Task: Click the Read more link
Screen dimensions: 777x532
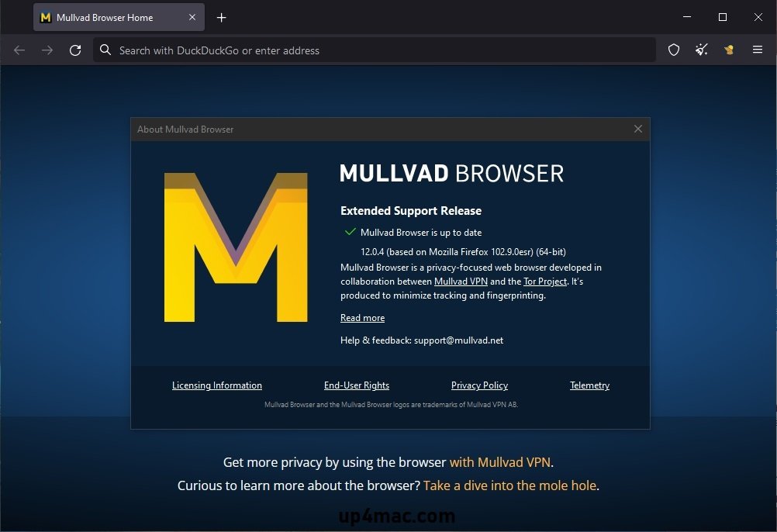Action: click(x=362, y=318)
